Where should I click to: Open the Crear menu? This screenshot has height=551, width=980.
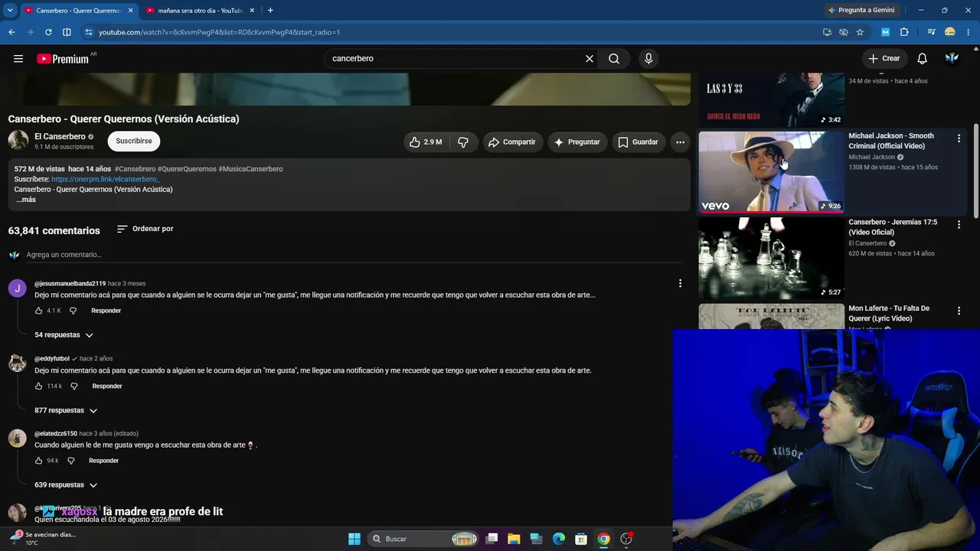tap(884, 58)
